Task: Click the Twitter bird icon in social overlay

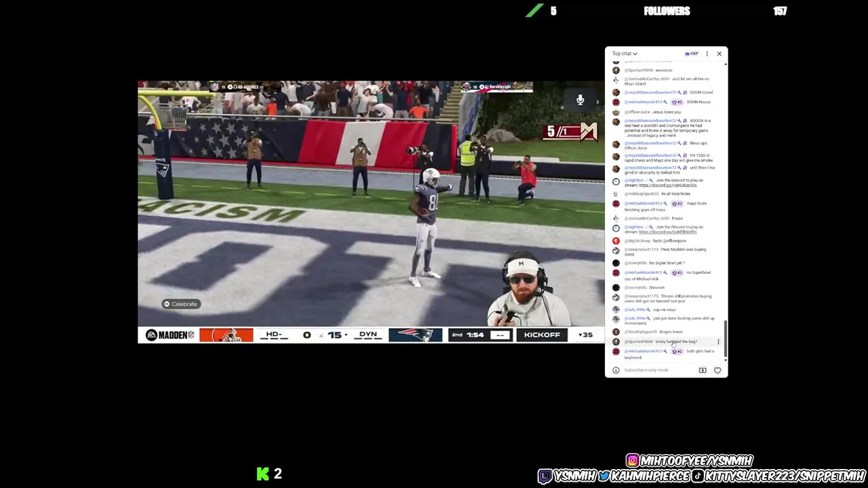Action: [604, 476]
